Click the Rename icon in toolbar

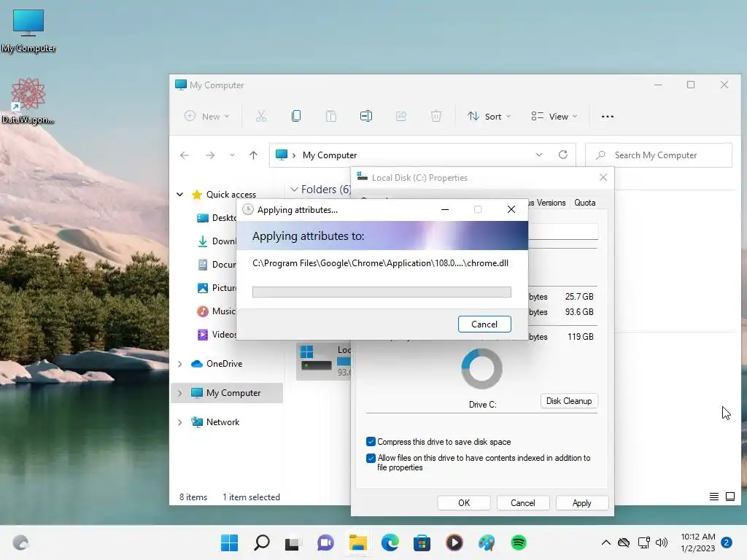pyautogui.click(x=366, y=116)
